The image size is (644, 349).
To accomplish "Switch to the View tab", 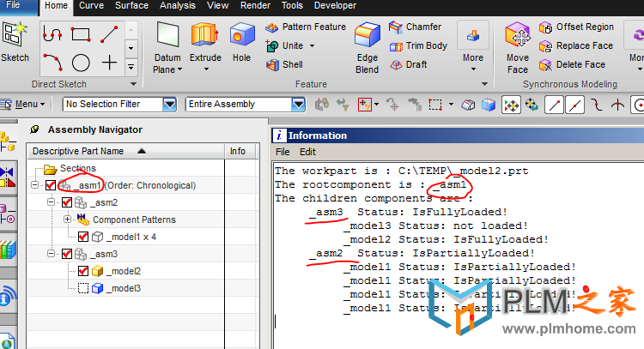I will [218, 6].
